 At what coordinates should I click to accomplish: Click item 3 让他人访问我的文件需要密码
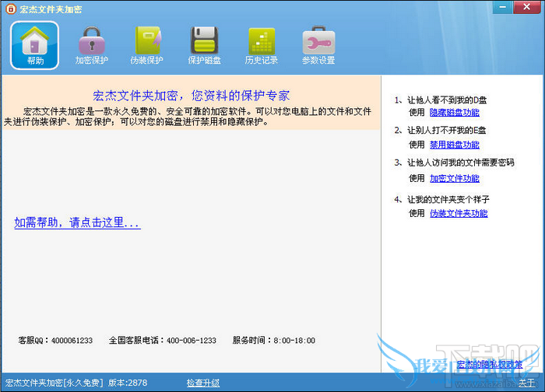[x=454, y=163]
